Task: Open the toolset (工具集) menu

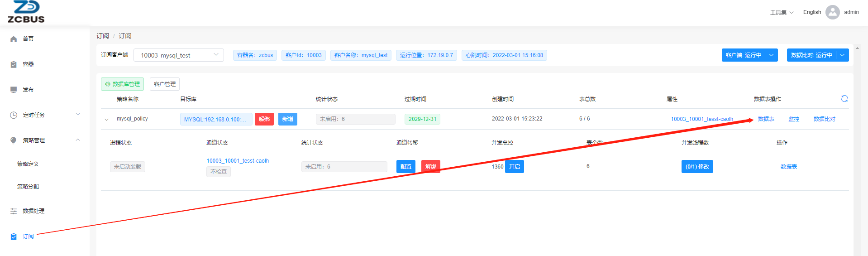Action: coord(782,12)
